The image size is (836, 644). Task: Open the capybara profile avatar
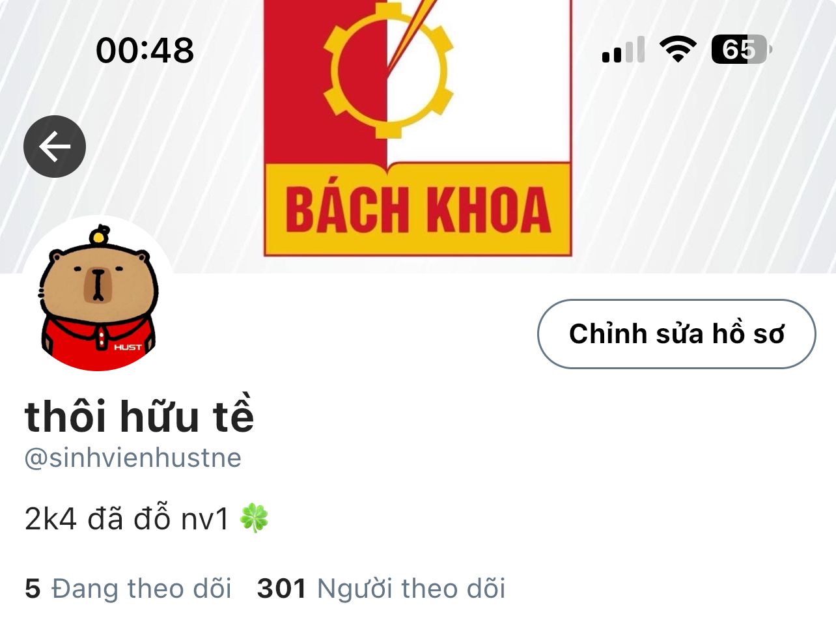[98, 294]
